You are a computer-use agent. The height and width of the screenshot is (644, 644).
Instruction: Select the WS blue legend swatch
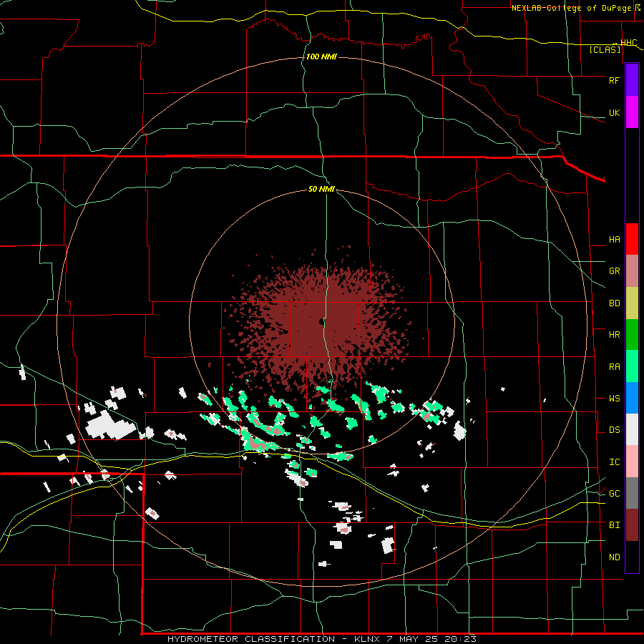[632, 398]
